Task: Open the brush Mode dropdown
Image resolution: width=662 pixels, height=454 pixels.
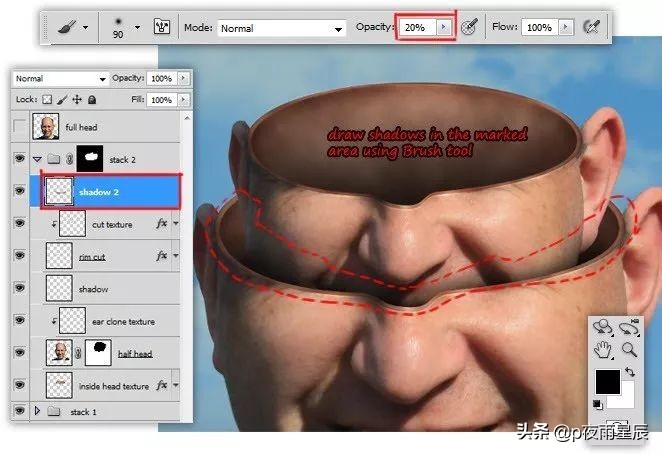Action: coord(281,28)
